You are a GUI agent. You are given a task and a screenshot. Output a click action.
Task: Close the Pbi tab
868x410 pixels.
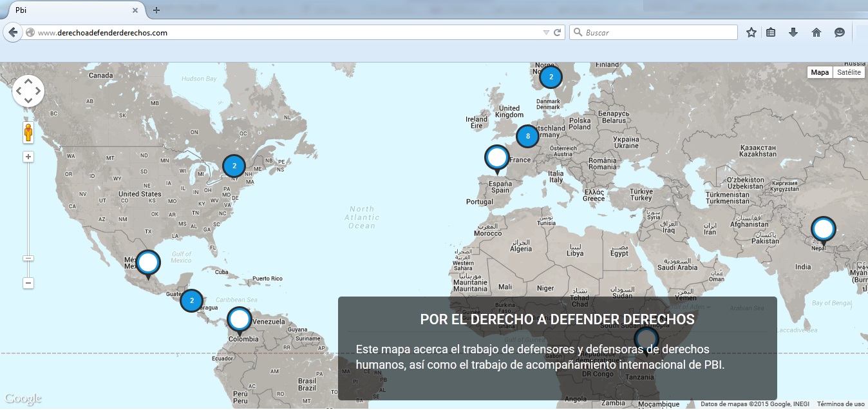point(135,10)
